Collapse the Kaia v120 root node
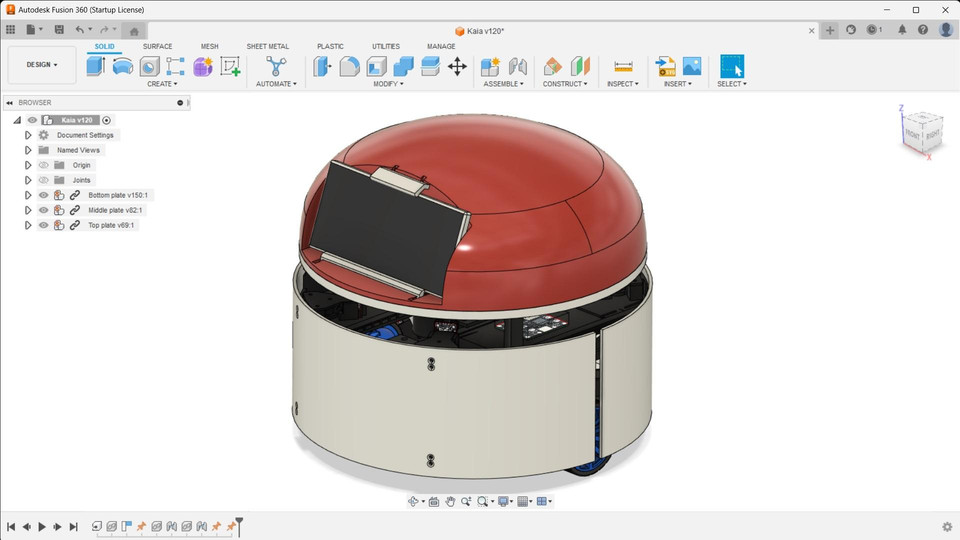 pyautogui.click(x=17, y=120)
